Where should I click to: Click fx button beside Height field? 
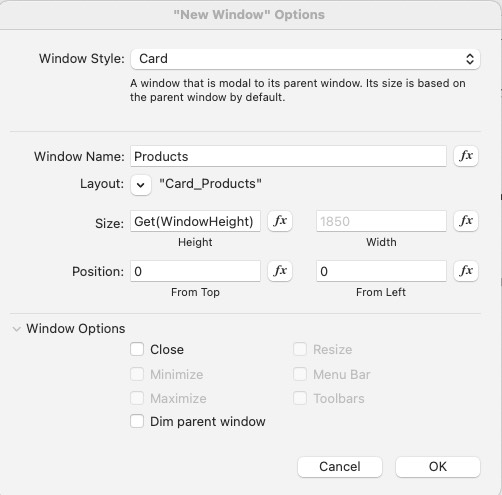(280, 221)
